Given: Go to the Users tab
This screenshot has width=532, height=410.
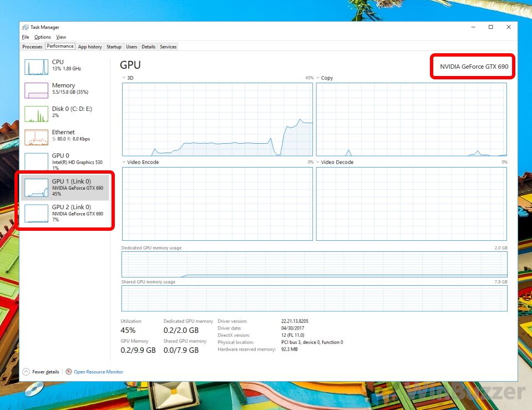Looking at the screenshot, I should [131, 47].
